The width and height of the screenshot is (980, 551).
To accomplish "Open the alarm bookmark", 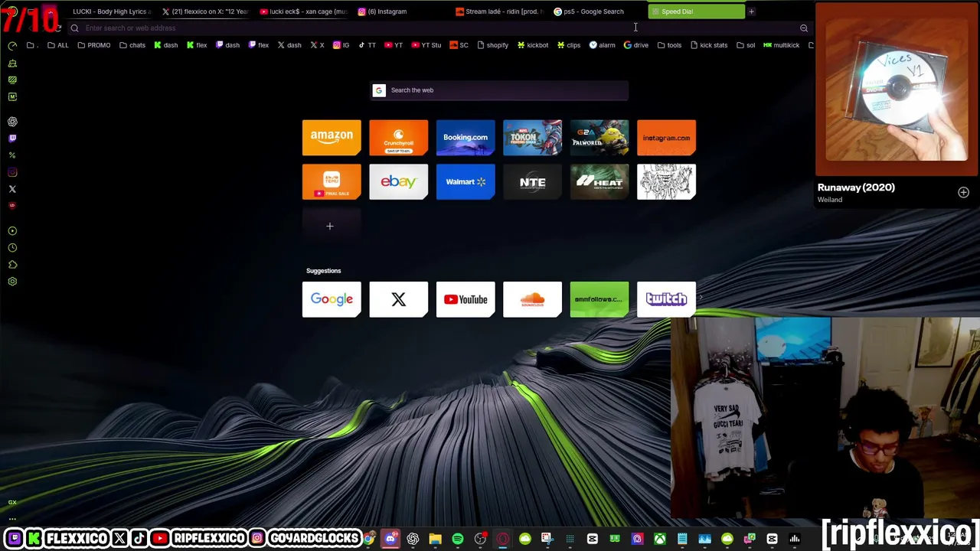I will [602, 45].
